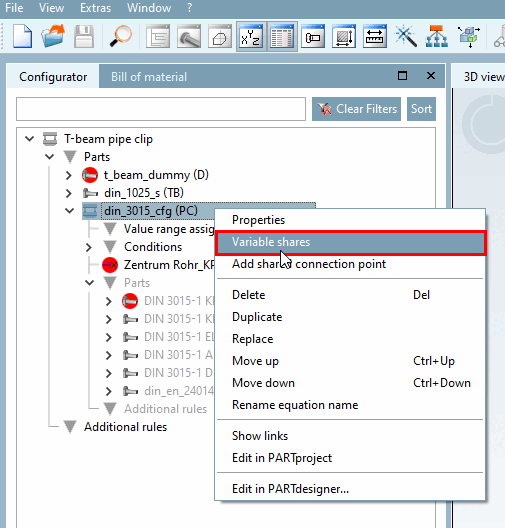Choose Show links in the context menu

coord(350,436)
